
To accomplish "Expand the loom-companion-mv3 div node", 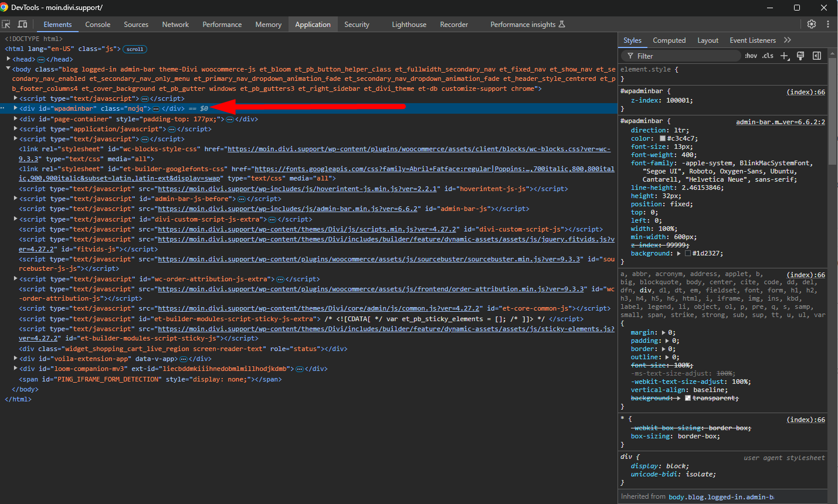I will click(15, 369).
